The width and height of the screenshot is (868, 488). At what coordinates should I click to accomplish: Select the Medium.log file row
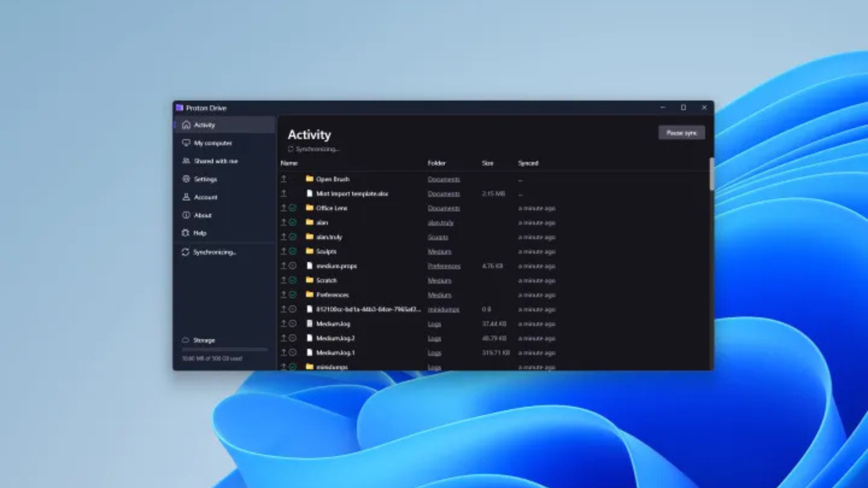pos(333,324)
